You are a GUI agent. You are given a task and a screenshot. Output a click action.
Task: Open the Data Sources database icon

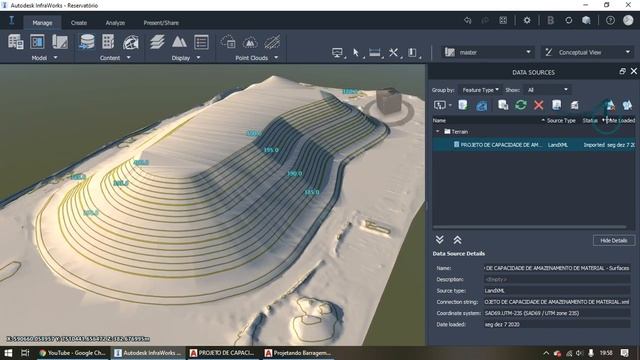(87, 42)
